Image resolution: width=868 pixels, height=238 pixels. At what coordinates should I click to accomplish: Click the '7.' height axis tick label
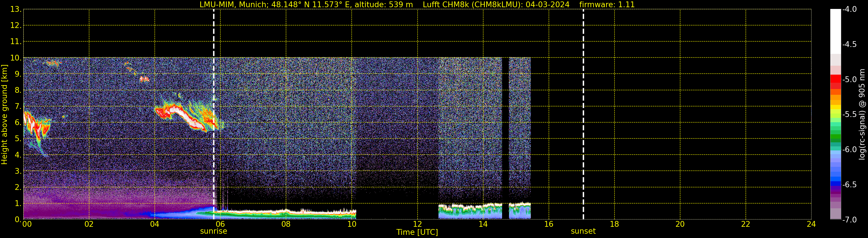18,107
